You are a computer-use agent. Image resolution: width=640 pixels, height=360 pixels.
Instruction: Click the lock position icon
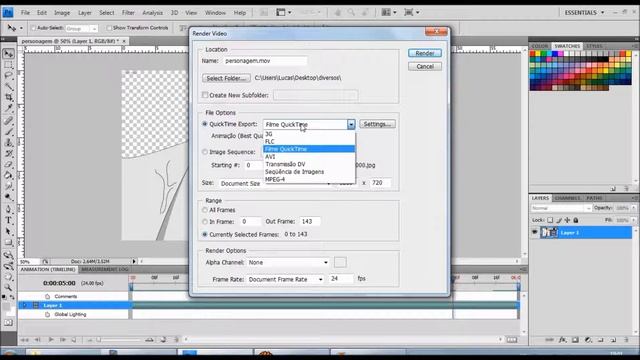tap(567, 220)
